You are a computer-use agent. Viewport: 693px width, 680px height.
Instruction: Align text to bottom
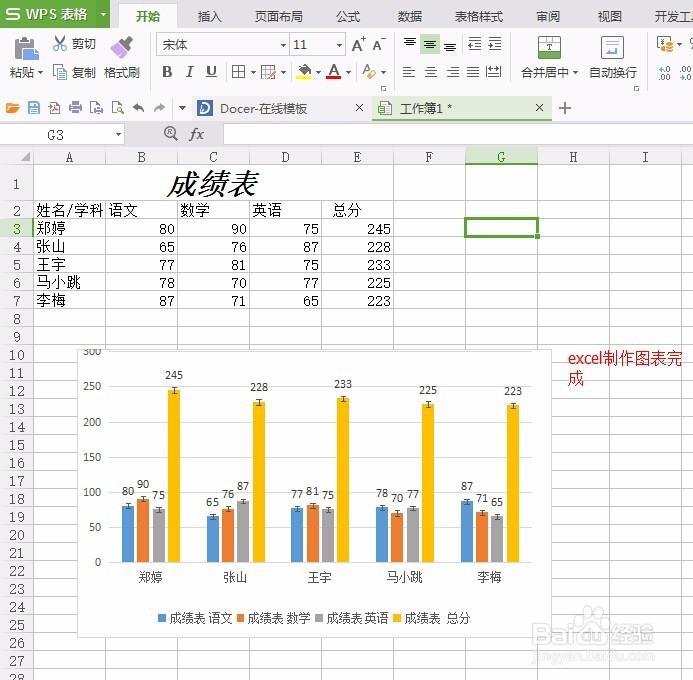pos(450,45)
